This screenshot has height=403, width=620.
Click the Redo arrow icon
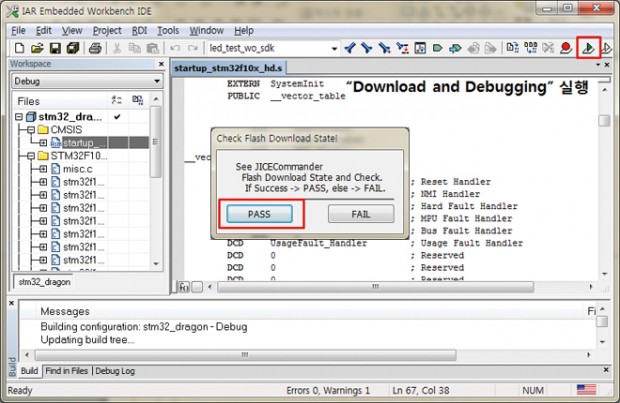[x=193, y=48]
